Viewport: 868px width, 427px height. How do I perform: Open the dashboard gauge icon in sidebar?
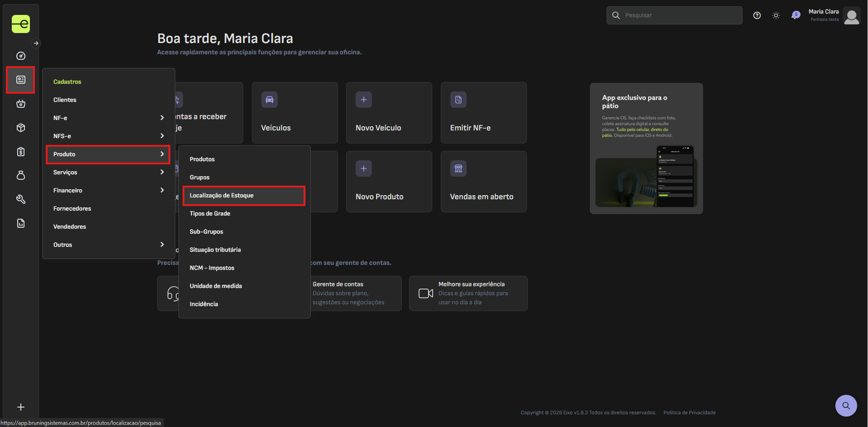[21, 56]
